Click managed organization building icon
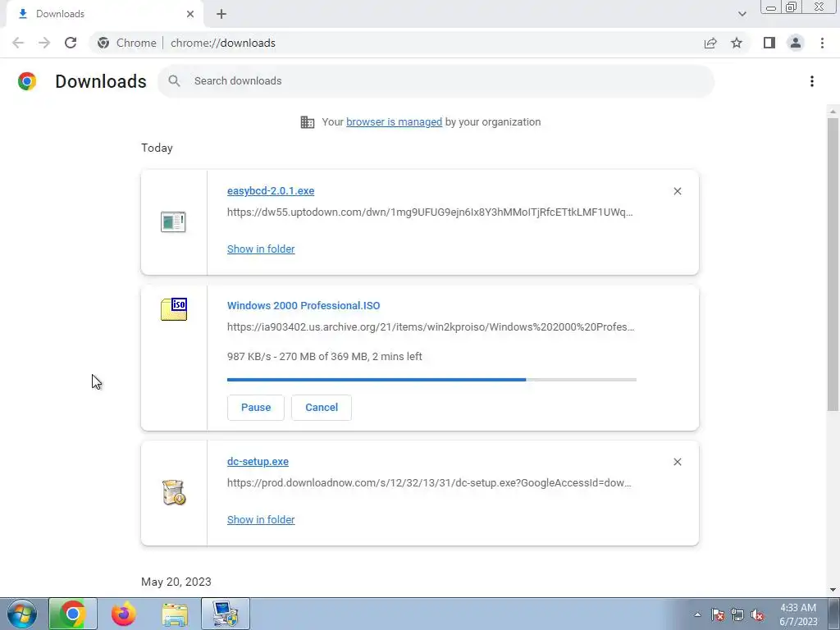This screenshot has width=840, height=630. 308,122
